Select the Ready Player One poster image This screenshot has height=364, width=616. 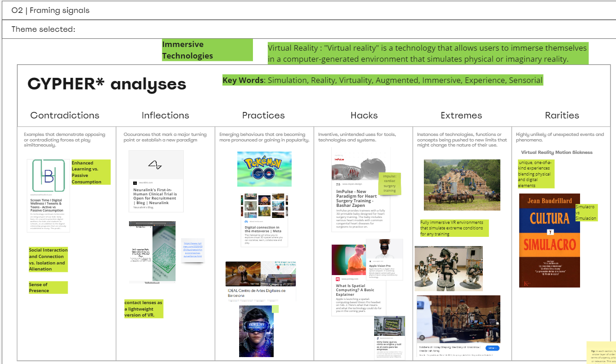coord(256,331)
